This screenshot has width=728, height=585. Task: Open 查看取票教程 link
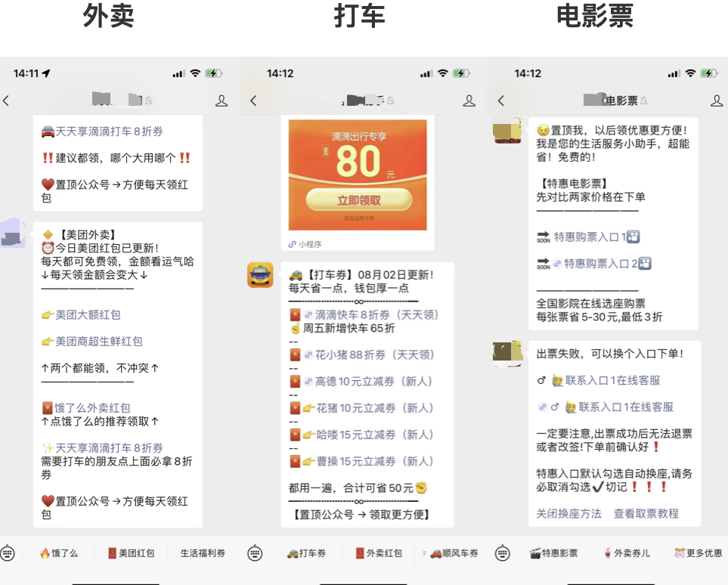(x=646, y=513)
